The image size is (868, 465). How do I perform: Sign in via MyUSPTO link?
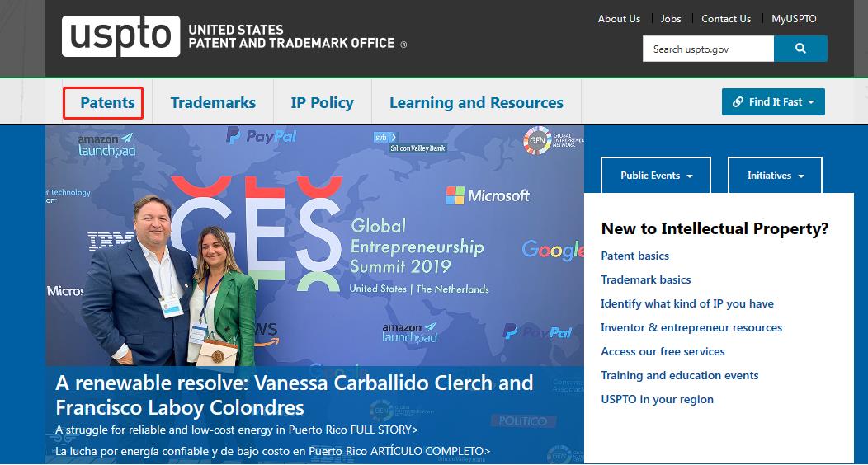click(x=794, y=19)
